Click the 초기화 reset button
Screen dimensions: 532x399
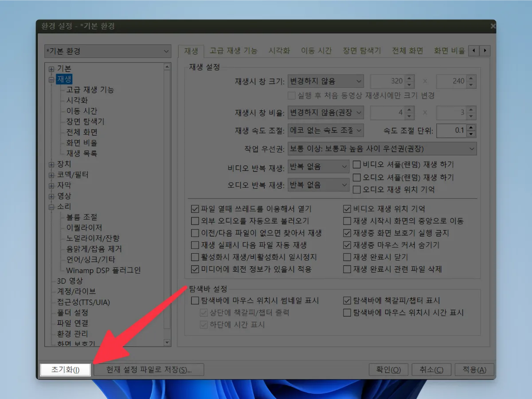[65, 369]
